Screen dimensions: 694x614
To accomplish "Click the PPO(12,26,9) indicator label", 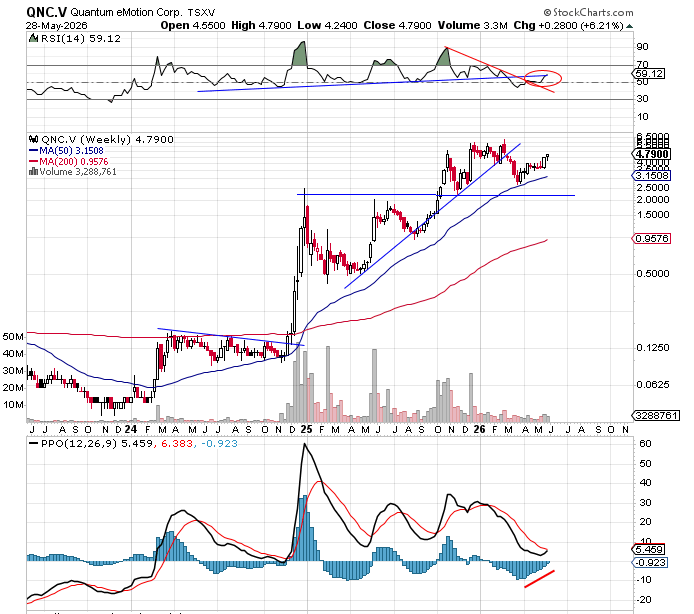I will 78,444.
